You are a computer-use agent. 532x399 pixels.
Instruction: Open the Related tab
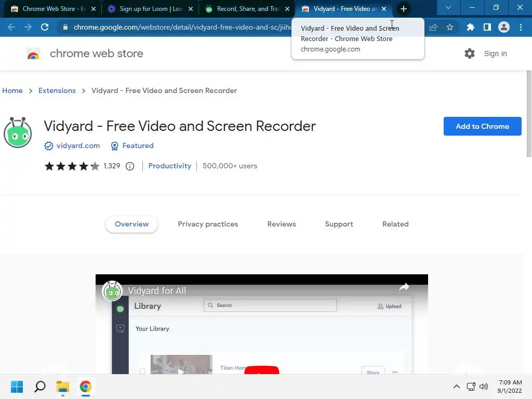395,224
